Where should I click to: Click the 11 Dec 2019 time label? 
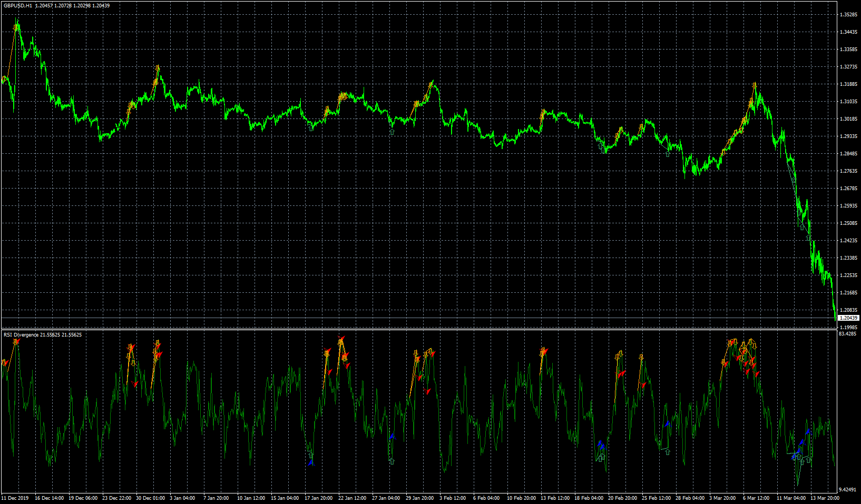pos(15,498)
